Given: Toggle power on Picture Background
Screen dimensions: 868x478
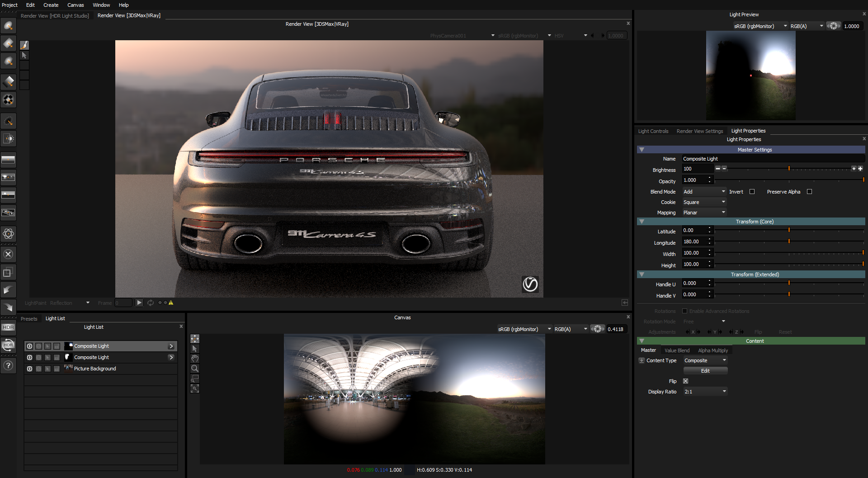Looking at the screenshot, I should click(29, 369).
